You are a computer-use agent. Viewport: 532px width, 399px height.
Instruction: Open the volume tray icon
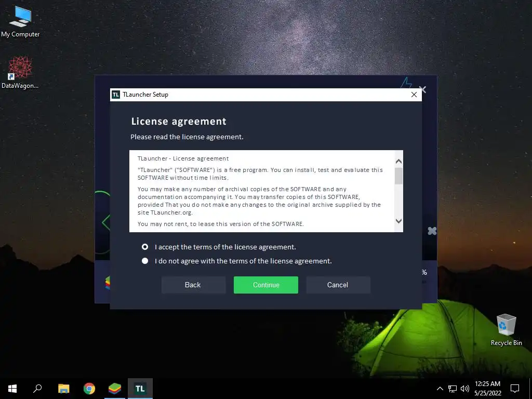click(465, 389)
